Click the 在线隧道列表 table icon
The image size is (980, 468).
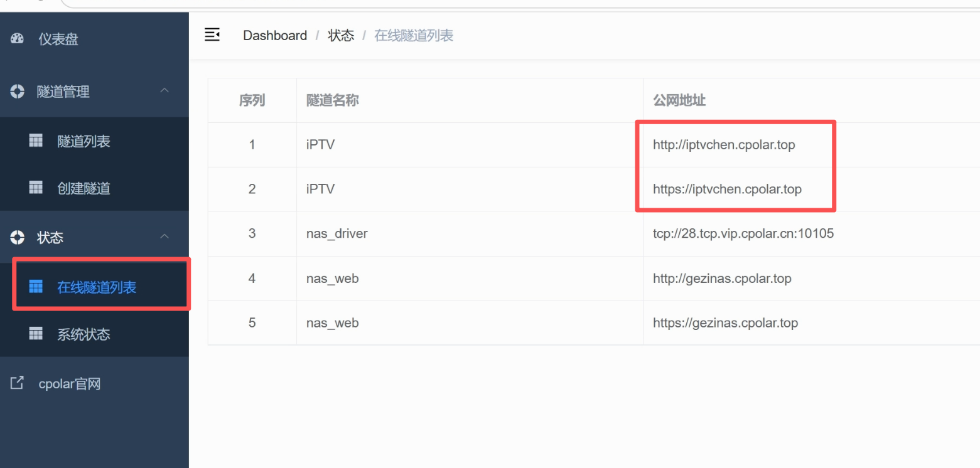point(36,287)
